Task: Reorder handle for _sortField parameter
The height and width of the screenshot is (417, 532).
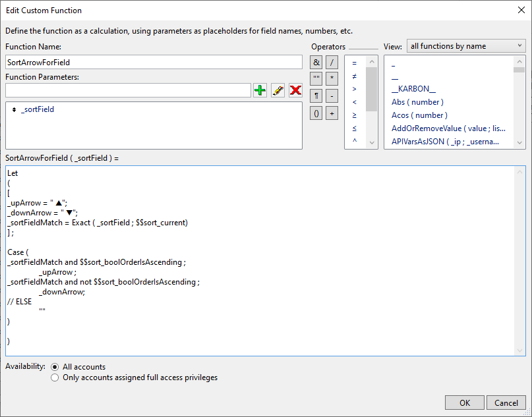Action: [14, 109]
